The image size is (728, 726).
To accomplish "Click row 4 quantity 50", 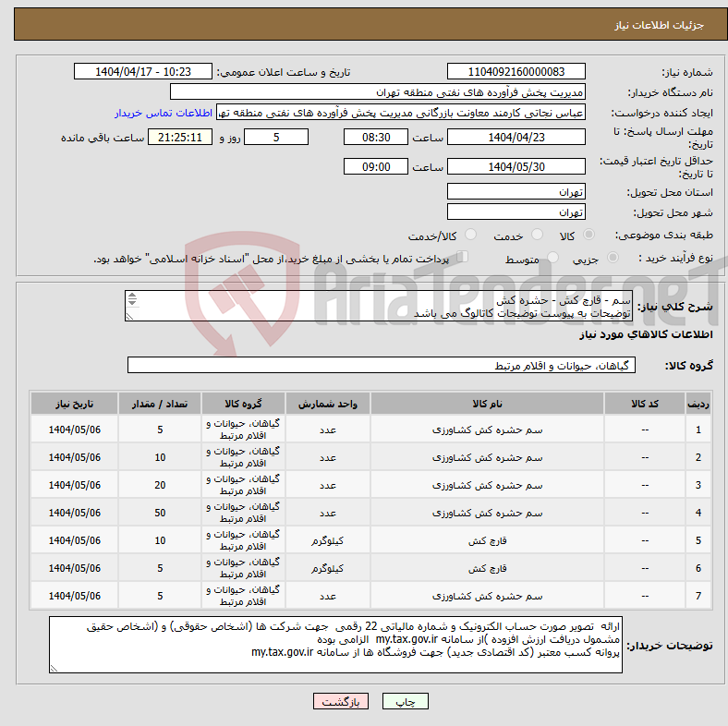I will (160, 513).
